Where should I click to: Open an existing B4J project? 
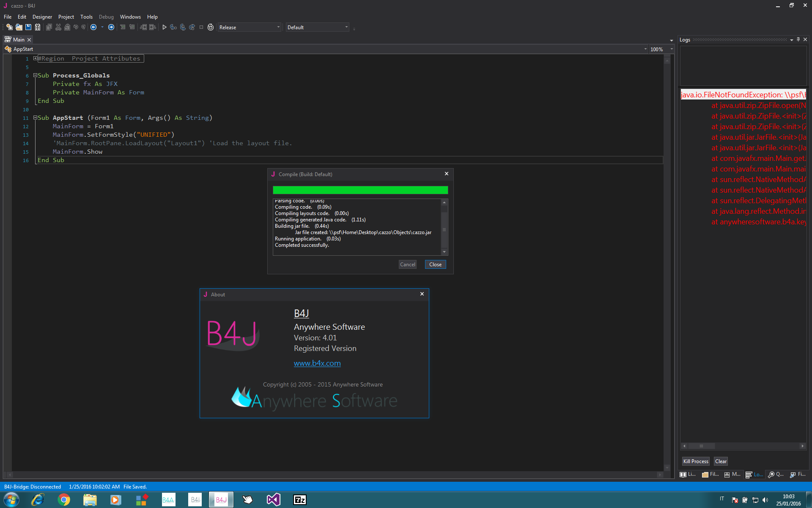(x=19, y=27)
